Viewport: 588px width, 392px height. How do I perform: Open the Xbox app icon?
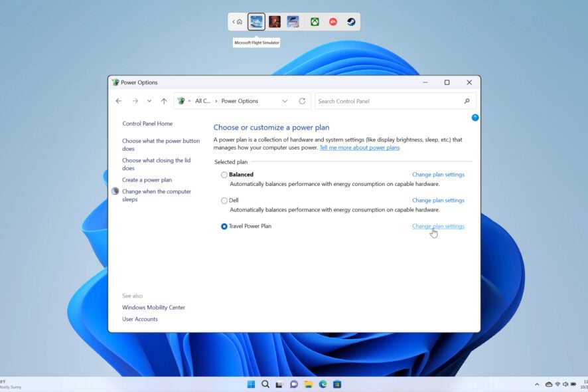(x=315, y=22)
